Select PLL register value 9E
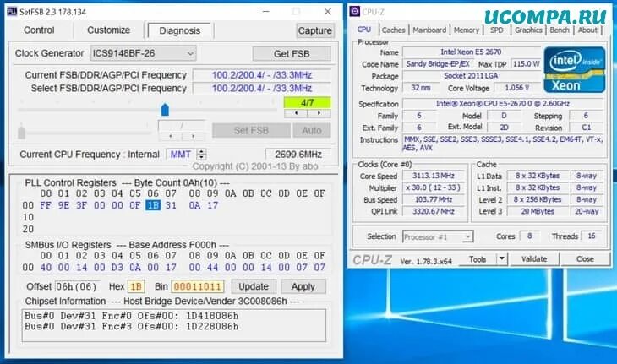This screenshot has height=364, width=617. tap(63, 205)
